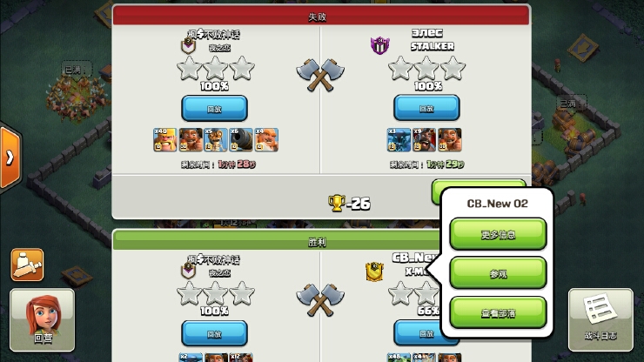Viewport: 644px width, 362px height.
Task: Click the x9 troop icon in STALKER's army
Action: tap(424, 140)
